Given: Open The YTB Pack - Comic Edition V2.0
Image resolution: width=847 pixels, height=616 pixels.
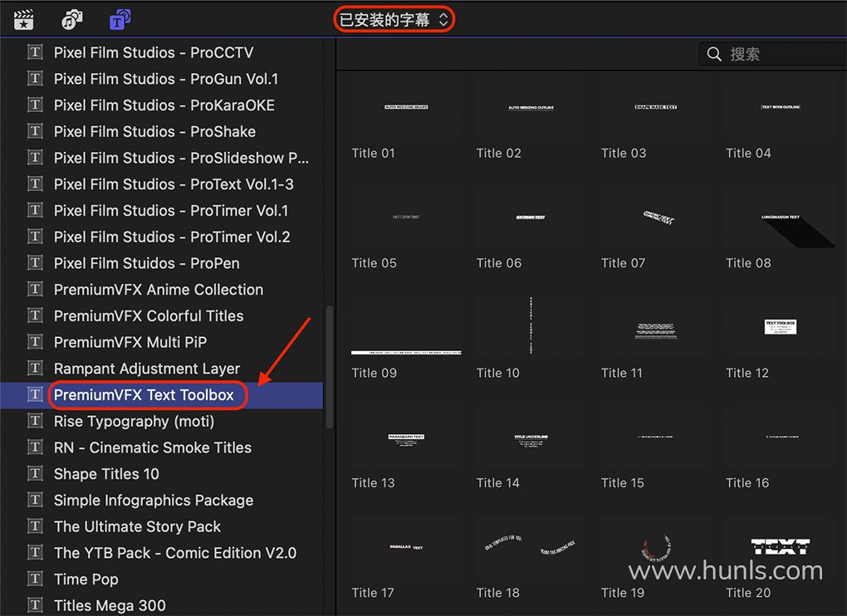Looking at the screenshot, I should click(x=162, y=553).
